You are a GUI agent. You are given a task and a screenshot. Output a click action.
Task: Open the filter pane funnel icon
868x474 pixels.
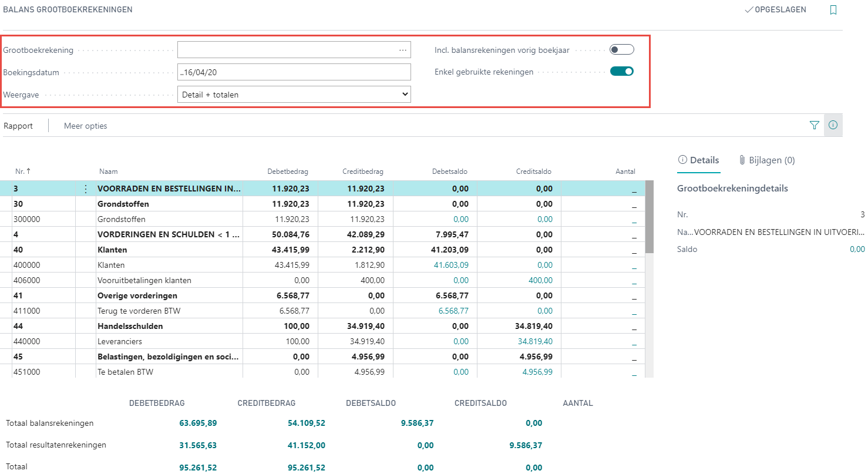pos(814,125)
